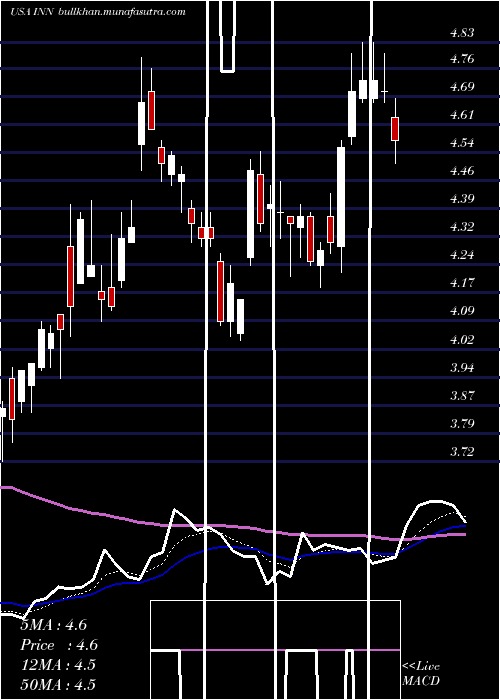Click the '12MA : 4.5' legend entry

58,665
